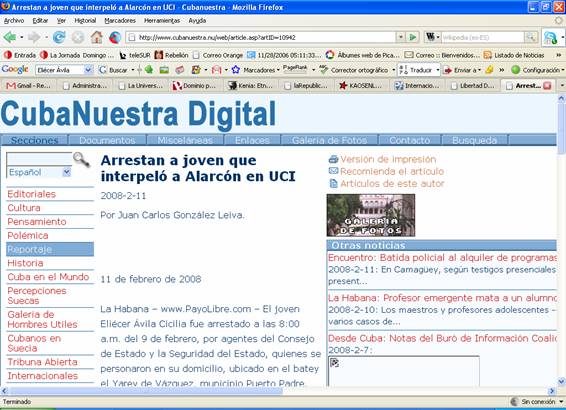Viewport: 566px width, 410px height.
Task: Open La Habana: Profesor emergente news link
Action: (x=442, y=298)
